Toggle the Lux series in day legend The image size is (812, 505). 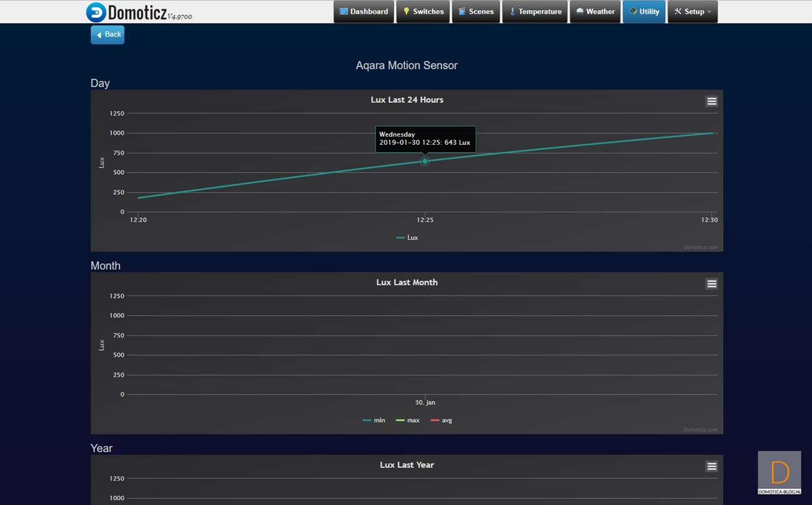407,238
